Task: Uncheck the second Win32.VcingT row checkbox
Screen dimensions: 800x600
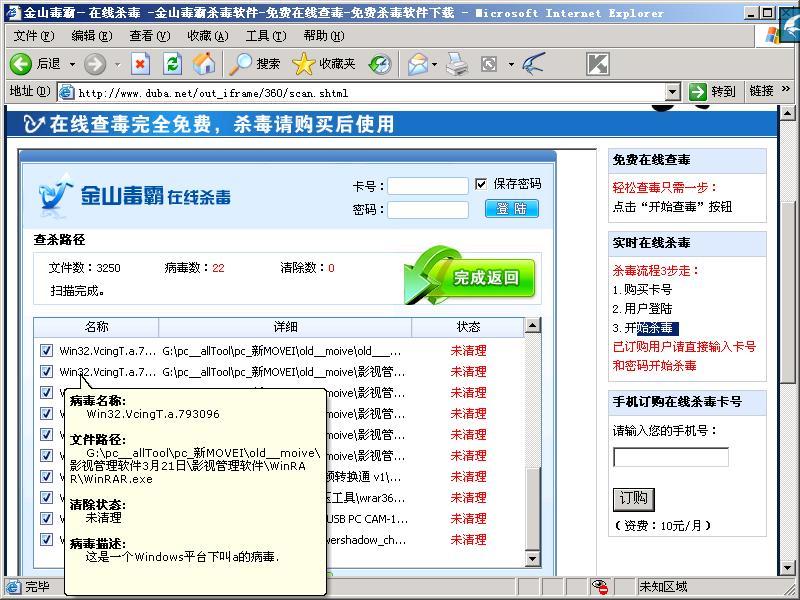Action: [x=46, y=371]
